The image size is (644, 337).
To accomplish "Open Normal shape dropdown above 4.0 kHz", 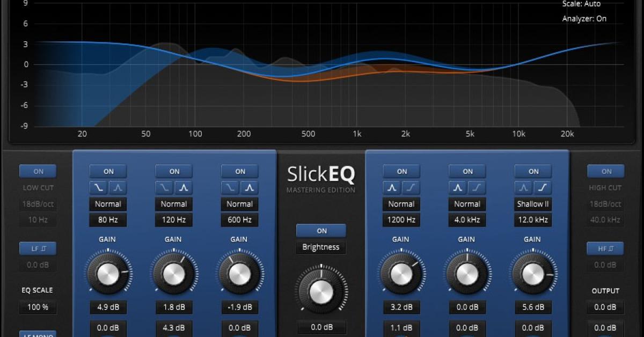I will pyautogui.click(x=468, y=204).
